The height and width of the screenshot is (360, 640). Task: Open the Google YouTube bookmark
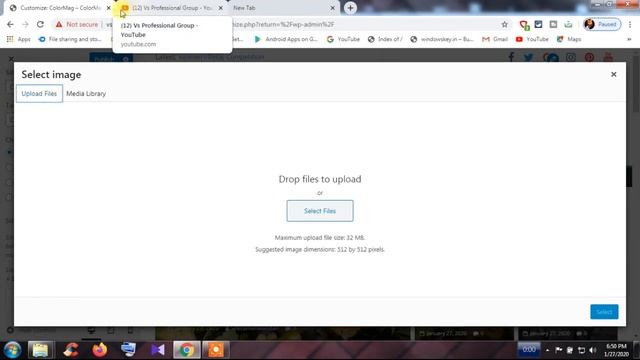[344, 39]
